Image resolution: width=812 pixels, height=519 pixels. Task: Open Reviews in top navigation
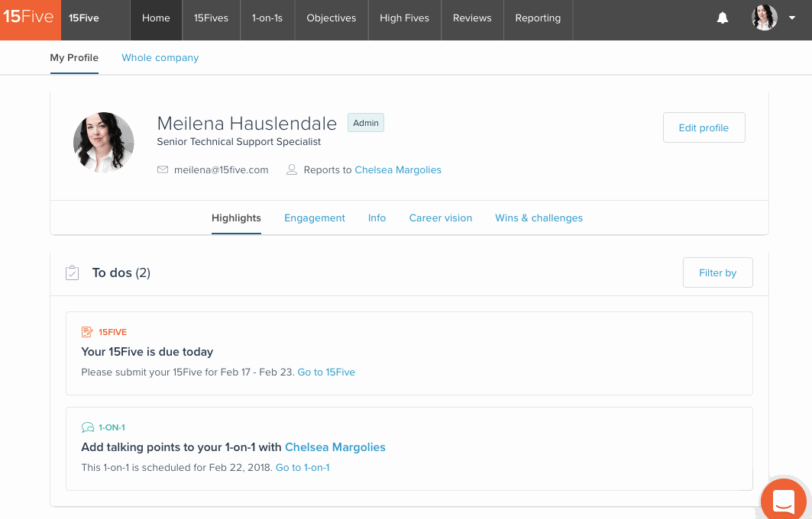pyautogui.click(x=472, y=18)
